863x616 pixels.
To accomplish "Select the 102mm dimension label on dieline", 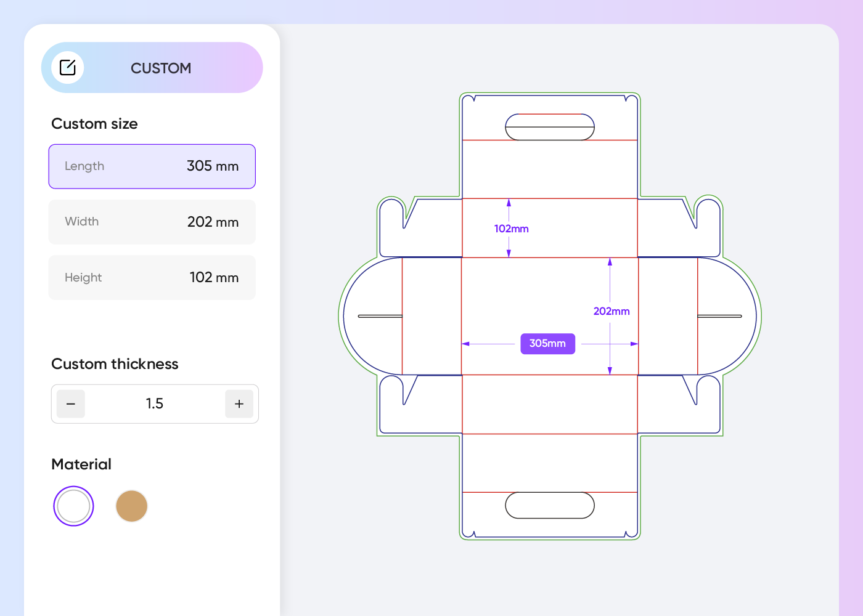I will (511, 229).
